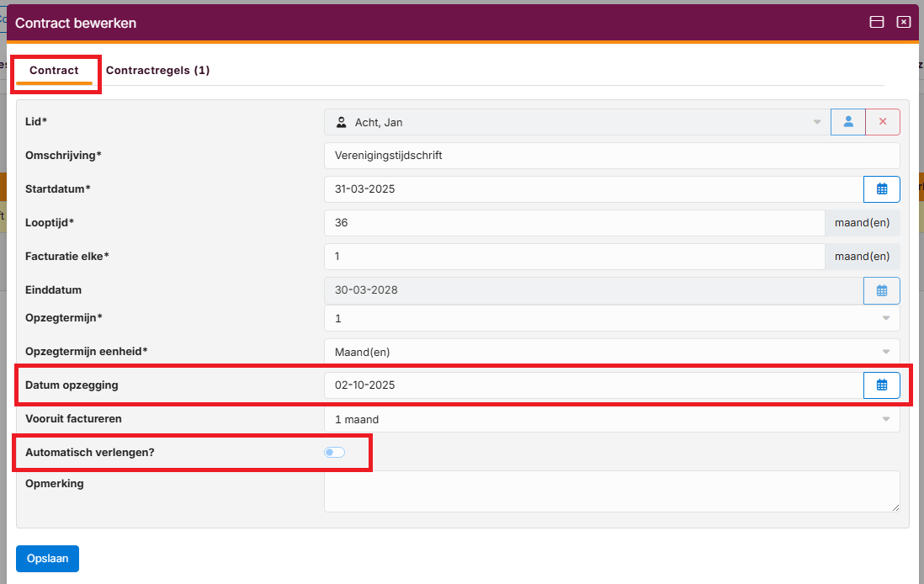Open the Opzegtermijn eenheid dropdown
This screenshot has height=584, width=924.
pyautogui.click(x=885, y=352)
